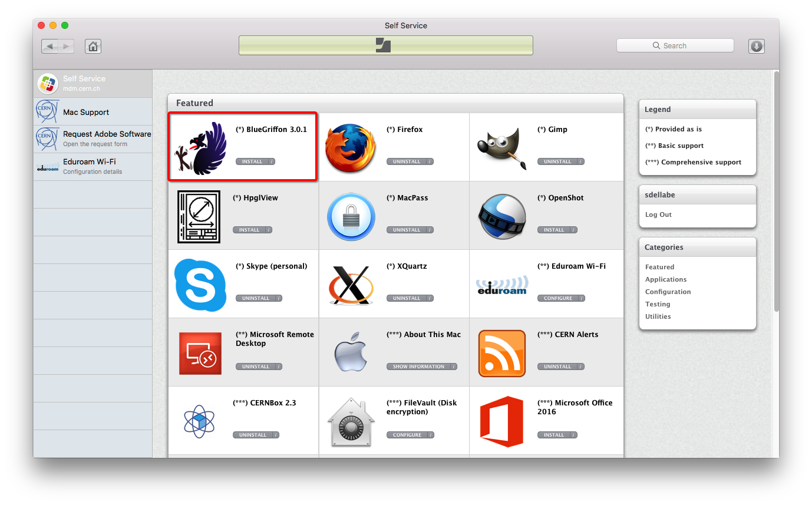Click "(***) Comprehensive support" legend text

tap(694, 162)
